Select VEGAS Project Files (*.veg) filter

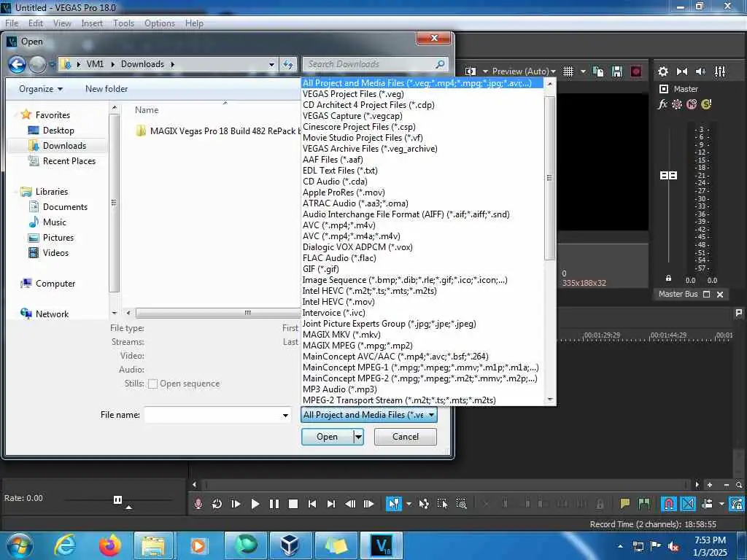[x=422, y=94]
